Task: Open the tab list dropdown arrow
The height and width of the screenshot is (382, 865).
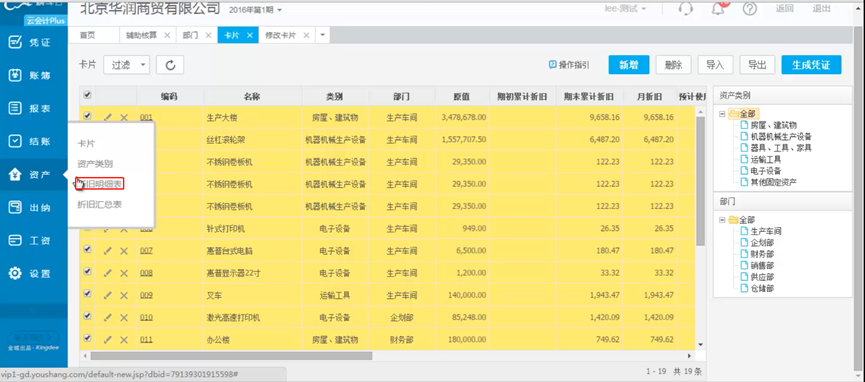Action: [323, 35]
